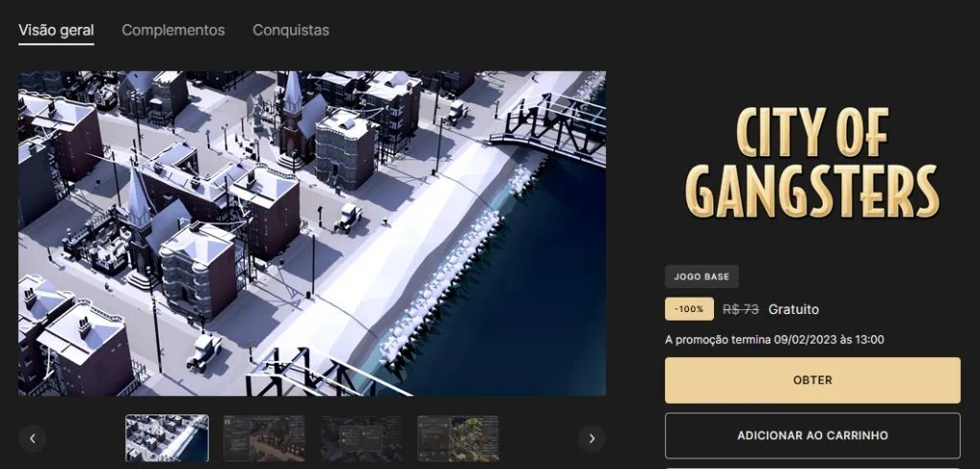Click the -100% discount badge
The image size is (980, 469).
click(x=689, y=309)
